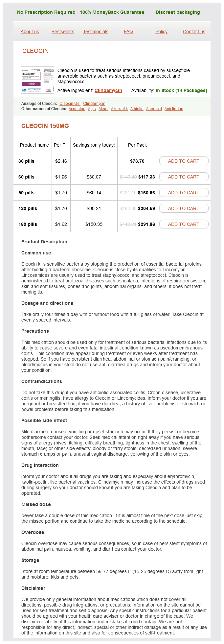Screen dimensions: 224x644
Task: Add the 30 pills pack to cart
Action: point(184,161)
